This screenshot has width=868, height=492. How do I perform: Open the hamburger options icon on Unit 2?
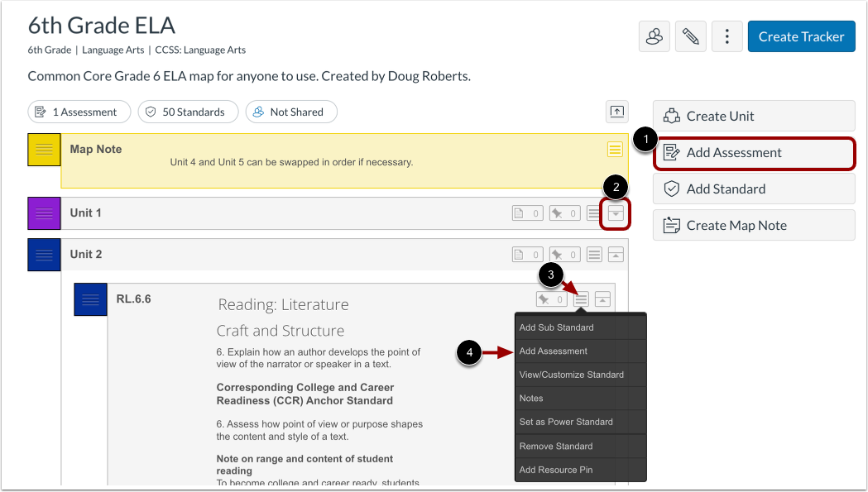(x=594, y=254)
